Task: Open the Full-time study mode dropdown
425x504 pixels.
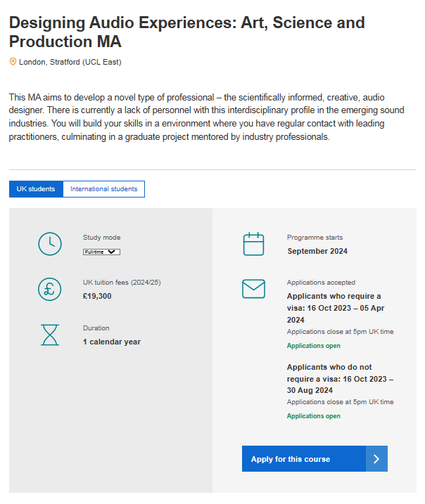Action: 101,252
